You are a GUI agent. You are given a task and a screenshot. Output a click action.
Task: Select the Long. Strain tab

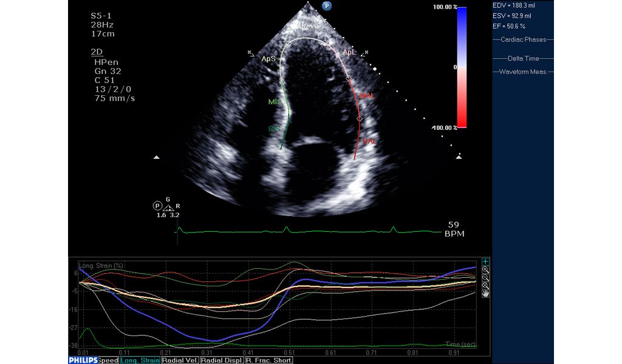tap(140, 360)
